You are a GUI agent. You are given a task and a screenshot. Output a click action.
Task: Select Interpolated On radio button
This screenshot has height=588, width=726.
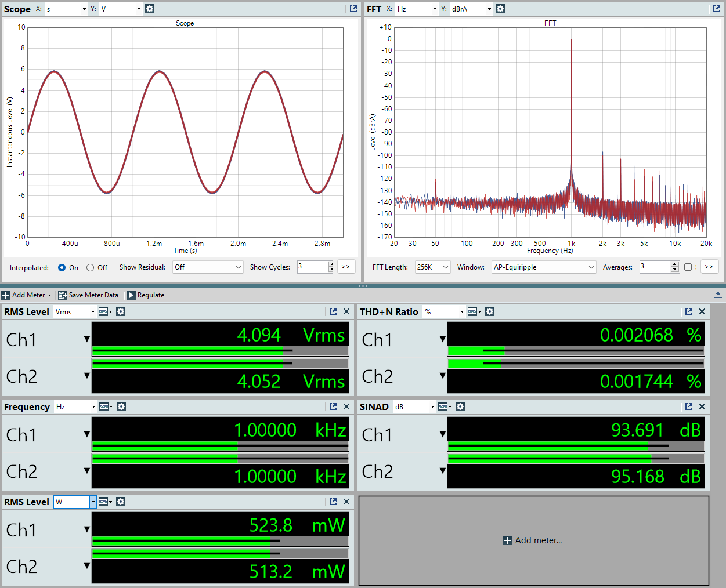tap(62, 267)
